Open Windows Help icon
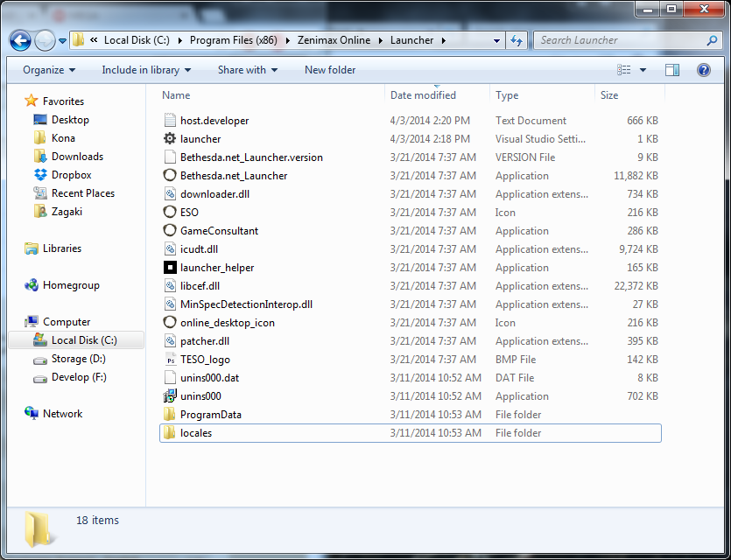This screenshot has height=560, width=731. [x=704, y=70]
